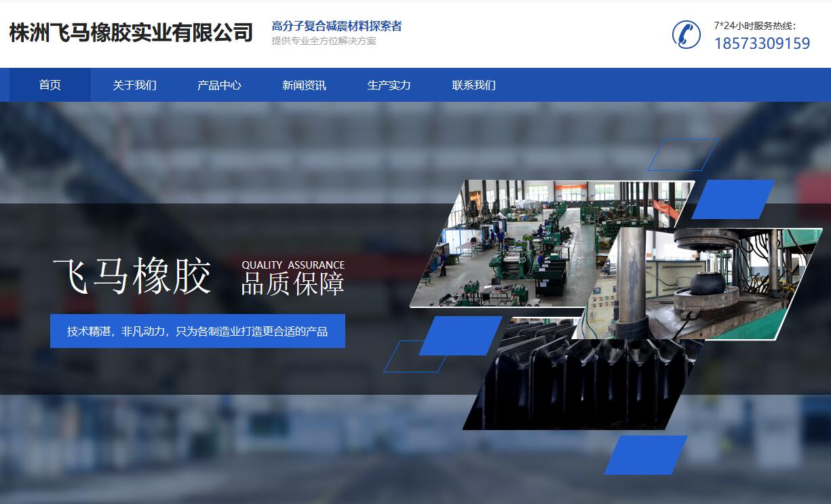831x504 pixels.
Task: Click the 提供专业全方位解决方案 subtitle text
Action: 324,41
